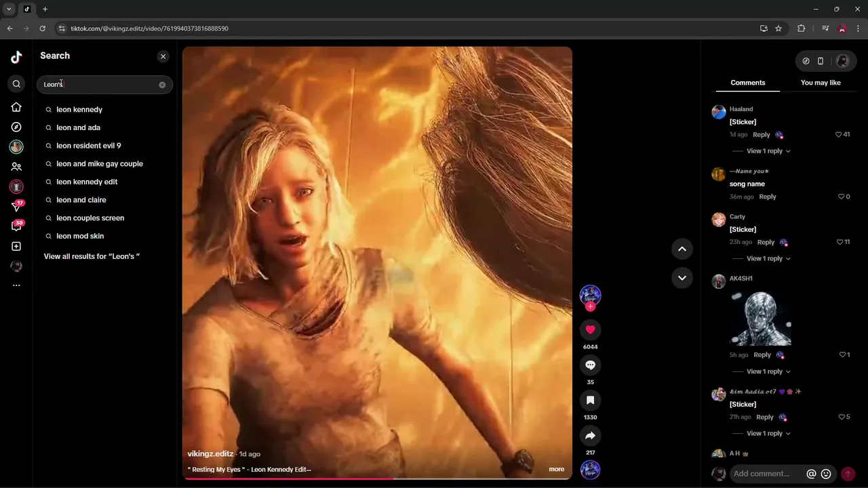Open Haaland's profile avatar
This screenshot has height=488, width=868.
[719, 112]
